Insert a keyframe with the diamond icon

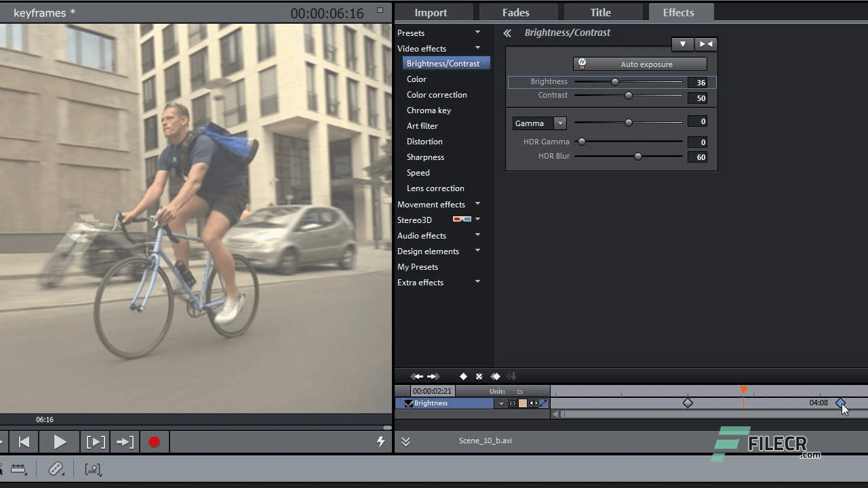pyautogui.click(x=464, y=376)
